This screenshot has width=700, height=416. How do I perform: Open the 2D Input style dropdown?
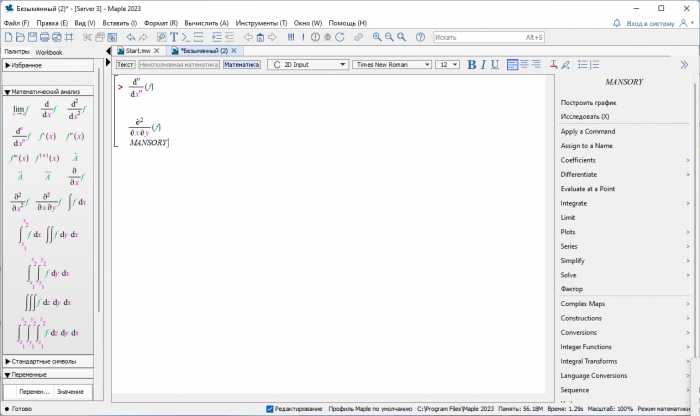tap(308, 65)
